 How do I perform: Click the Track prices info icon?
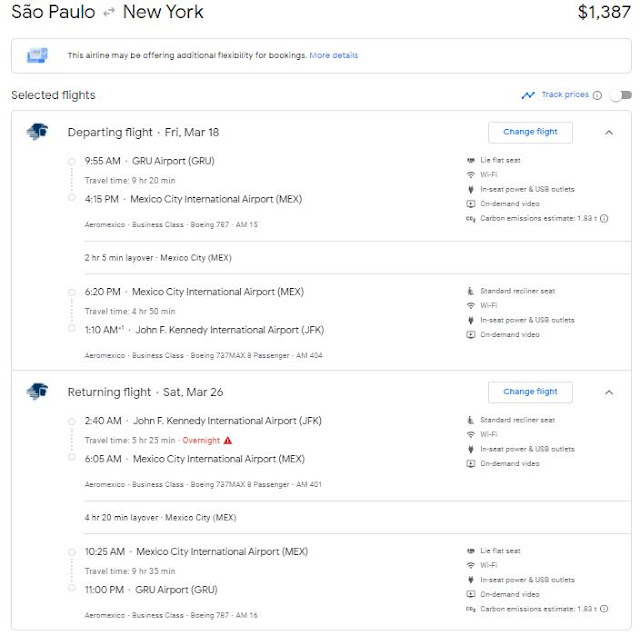pyautogui.click(x=597, y=95)
